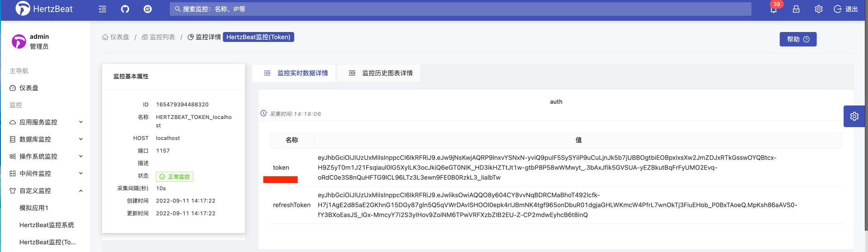Click the admin user avatar
This screenshot has height=252, width=868.
pyautogui.click(x=19, y=41)
